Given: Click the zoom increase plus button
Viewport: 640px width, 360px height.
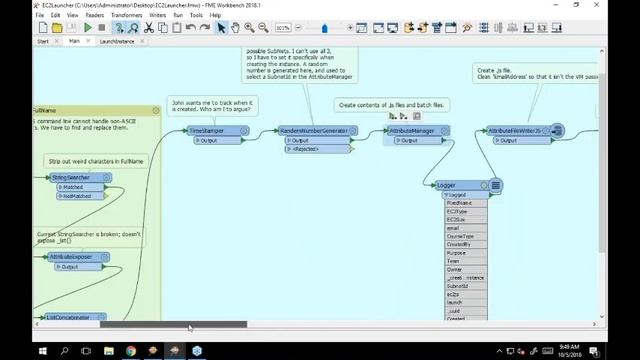Looking at the screenshot, I should point(350,28).
